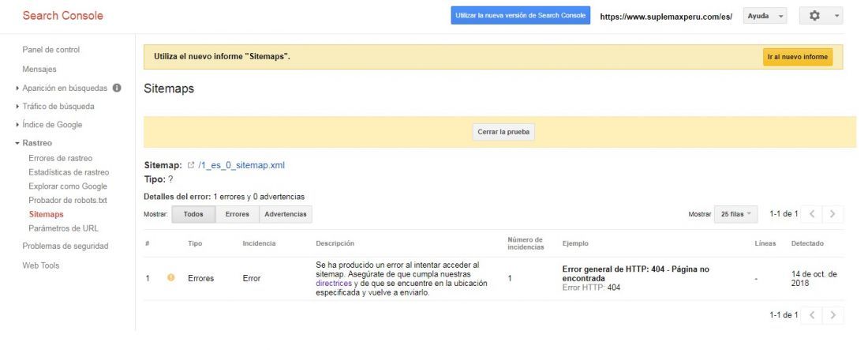Image resolution: width=868 pixels, height=350 pixels.
Task: Click the Sitemaps page heading
Action: point(169,88)
